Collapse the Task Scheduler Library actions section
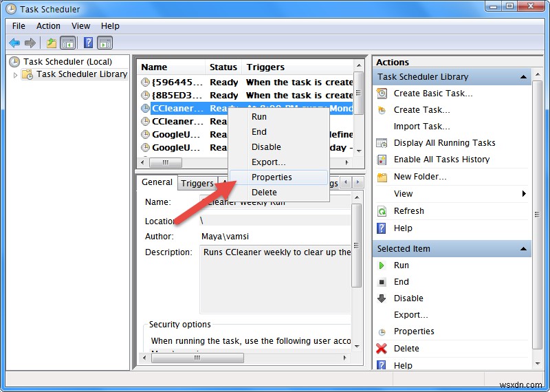Image resolution: width=550 pixels, height=392 pixels. [x=523, y=77]
